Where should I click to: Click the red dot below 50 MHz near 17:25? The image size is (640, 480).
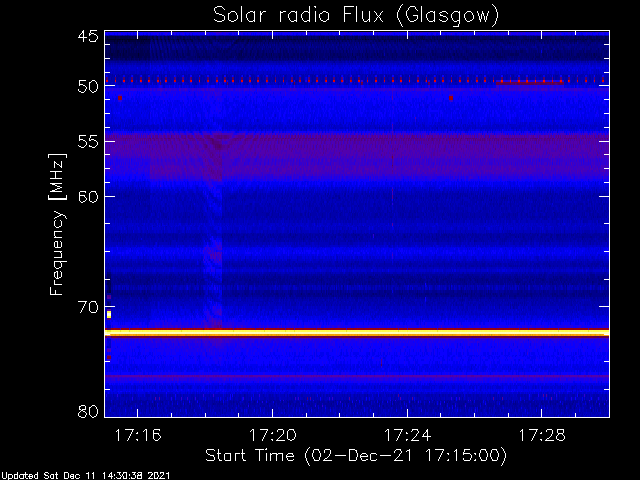pos(451,98)
